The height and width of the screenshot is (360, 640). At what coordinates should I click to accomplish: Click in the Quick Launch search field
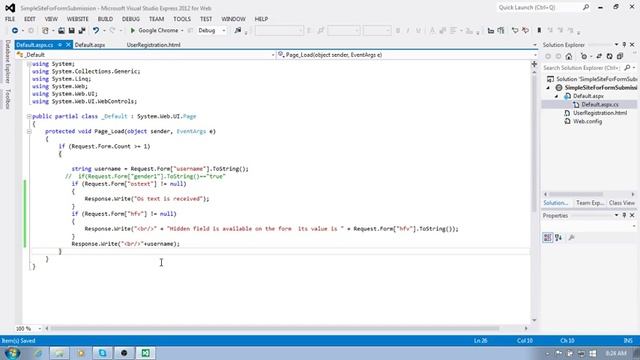coord(539,7)
